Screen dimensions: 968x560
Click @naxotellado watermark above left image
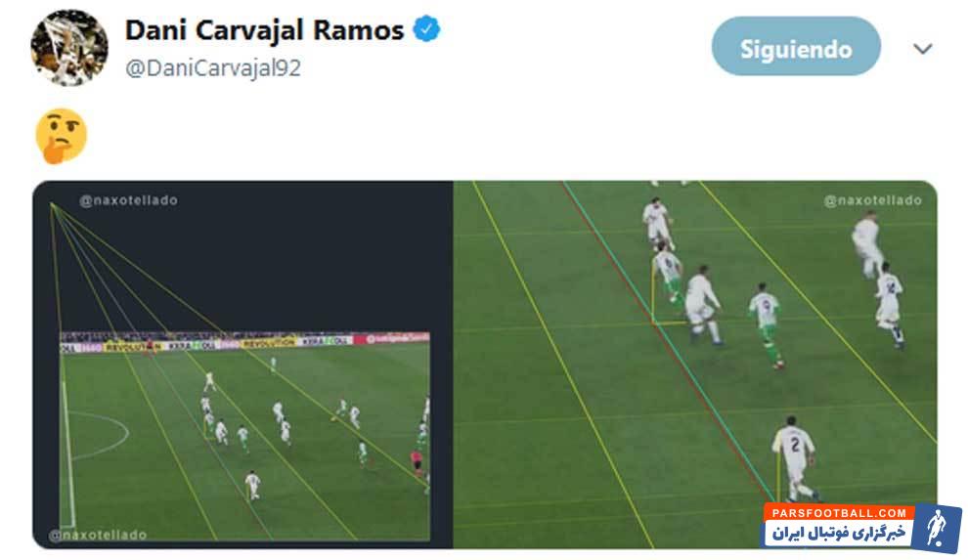tap(128, 200)
